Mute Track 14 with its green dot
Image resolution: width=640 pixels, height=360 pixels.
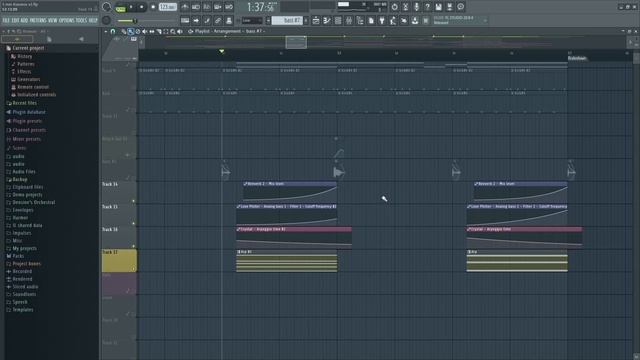(133, 201)
